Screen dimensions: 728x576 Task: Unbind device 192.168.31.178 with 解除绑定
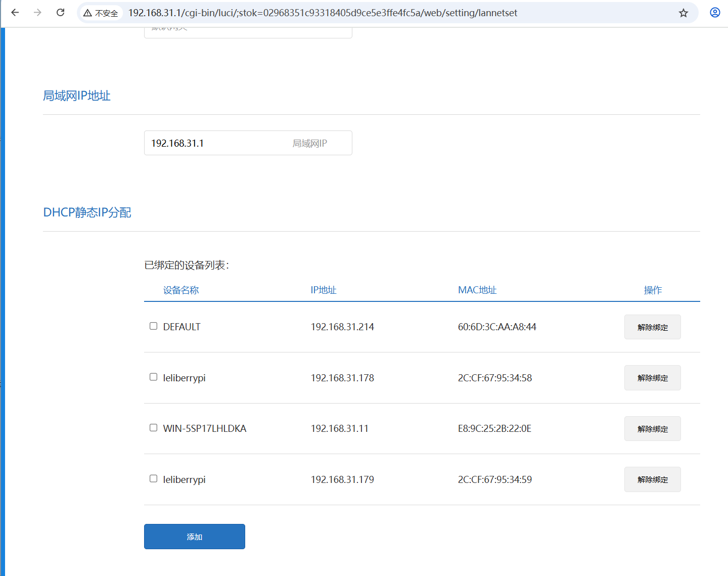pos(652,378)
